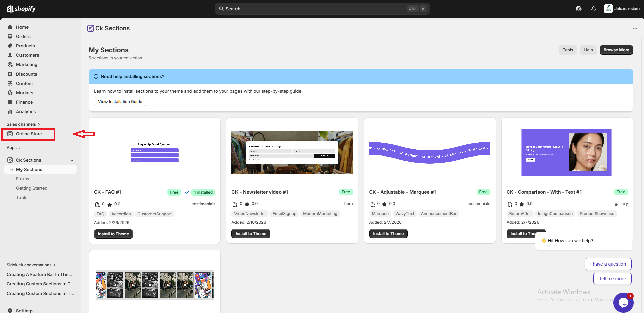Image resolution: width=644 pixels, height=313 pixels.
Task: Click the Home icon in sidebar
Action: (x=10, y=27)
